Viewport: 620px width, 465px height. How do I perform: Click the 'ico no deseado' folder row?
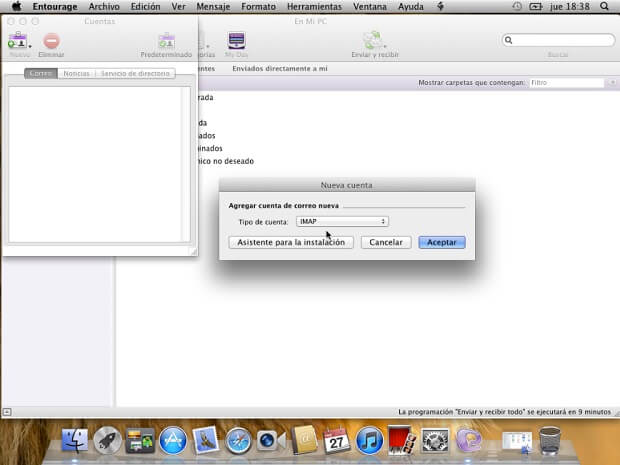tap(226, 161)
